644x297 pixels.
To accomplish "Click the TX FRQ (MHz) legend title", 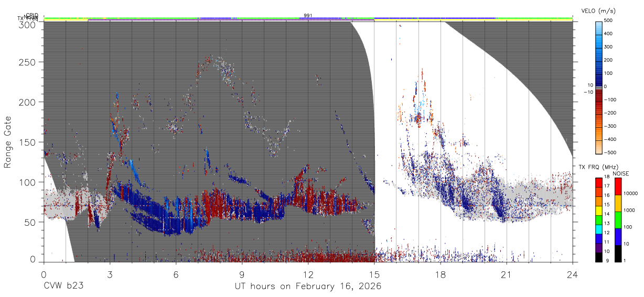I will [x=598, y=167].
